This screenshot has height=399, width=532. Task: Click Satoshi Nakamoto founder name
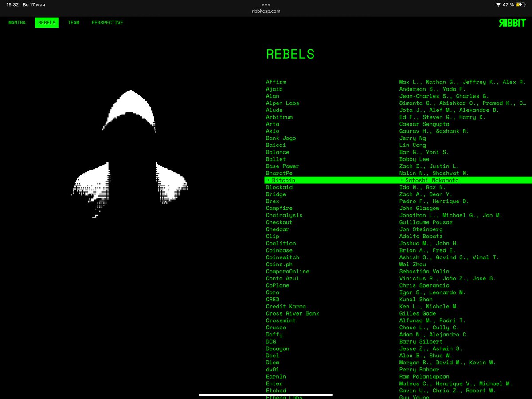[x=432, y=180]
